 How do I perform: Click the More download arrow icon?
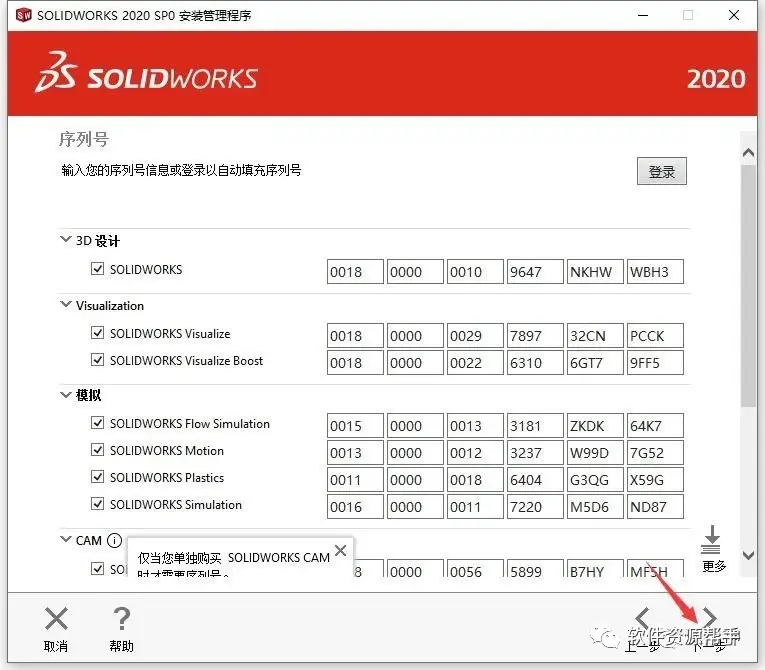[711, 539]
